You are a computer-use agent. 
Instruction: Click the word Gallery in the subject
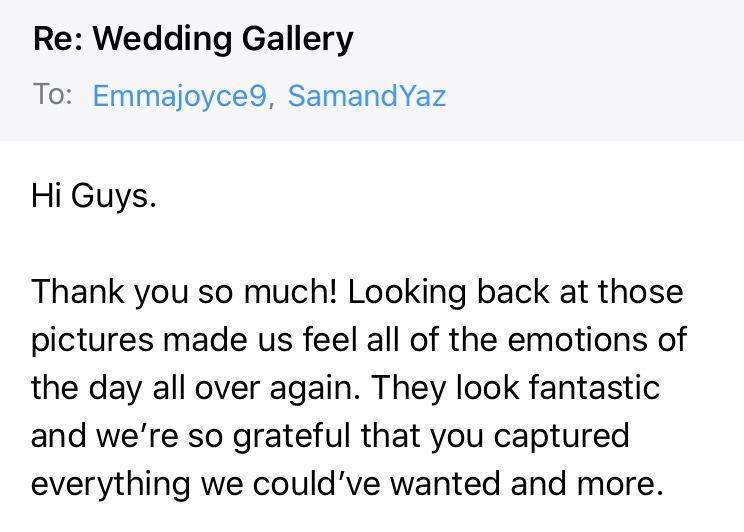point(298,40)
